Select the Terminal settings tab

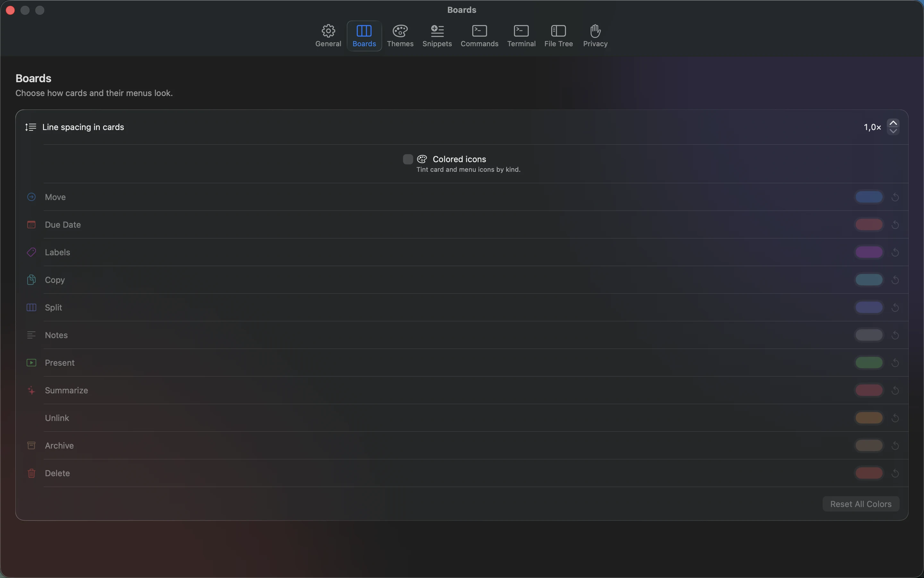pyautogui.click(x=521, y=36)
